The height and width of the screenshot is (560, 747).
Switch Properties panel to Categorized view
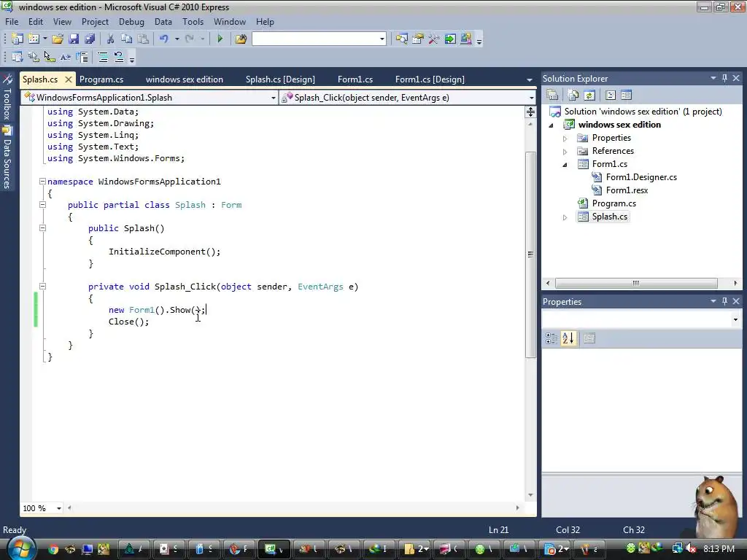coord(551,338)
